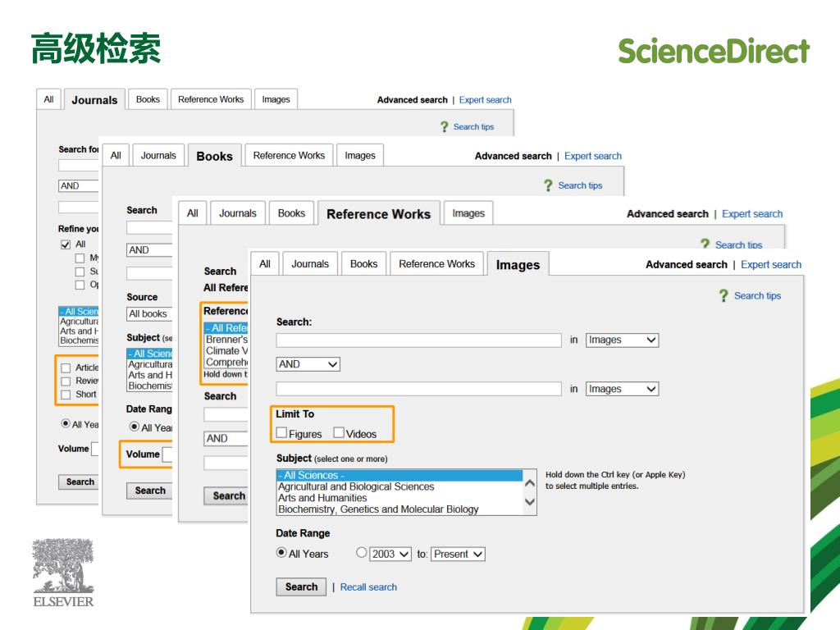
Task: Open the first 'in Images' field dropdown
Action: tap(622, 340)
